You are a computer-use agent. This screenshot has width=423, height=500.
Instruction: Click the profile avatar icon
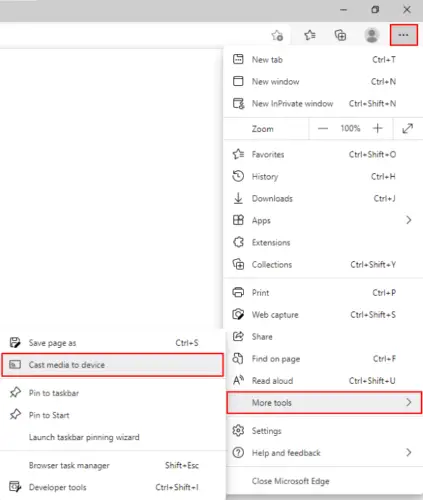point(372,35)
